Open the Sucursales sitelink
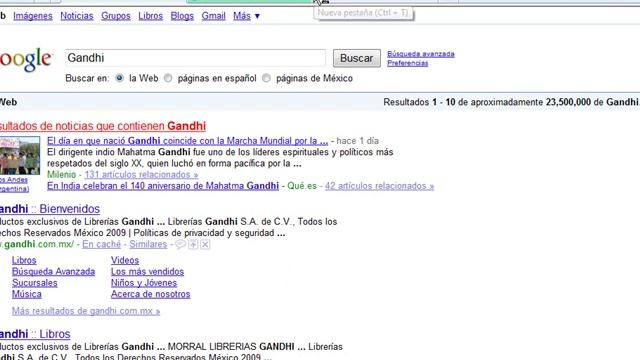The width and height of the screenshot is (640, 360). (x=35, y=283)
